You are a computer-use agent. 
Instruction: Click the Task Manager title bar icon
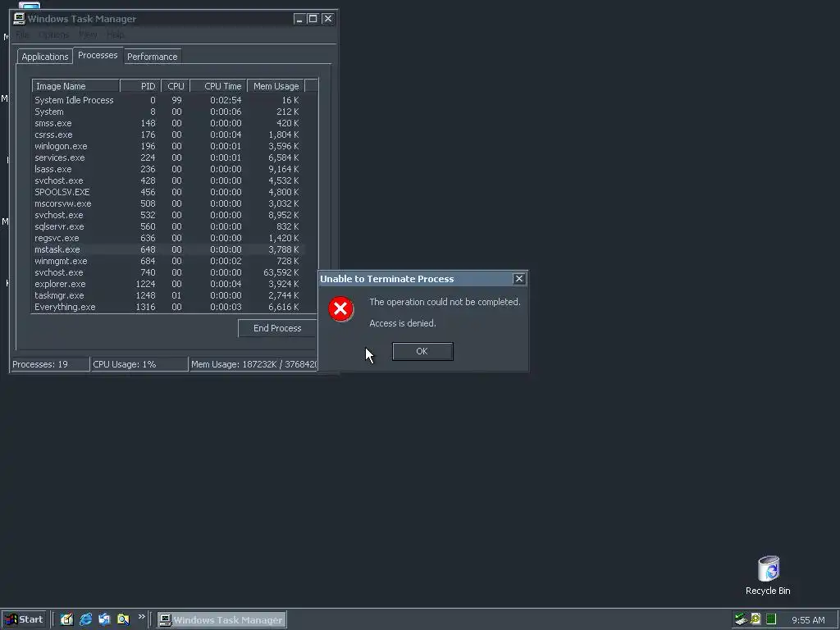(20, 19)
